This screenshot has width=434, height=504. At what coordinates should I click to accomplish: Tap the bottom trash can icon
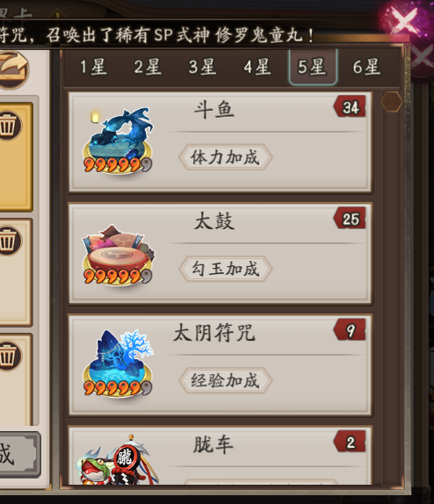9,356
